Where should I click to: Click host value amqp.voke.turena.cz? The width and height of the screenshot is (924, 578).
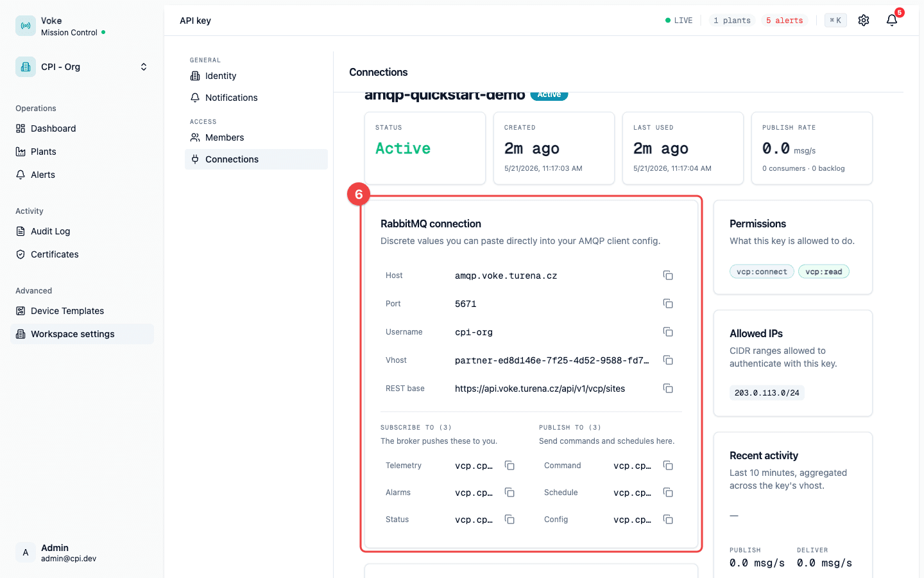(506, 276)
